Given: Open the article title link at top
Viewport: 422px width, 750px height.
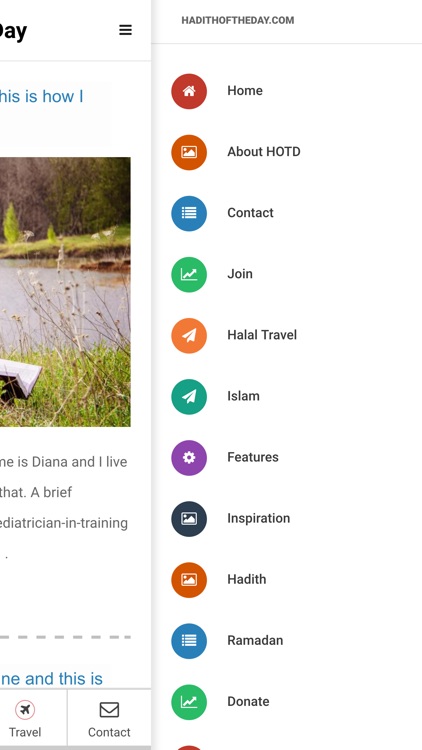Looking at the screenshot, I should pos(42,96).
